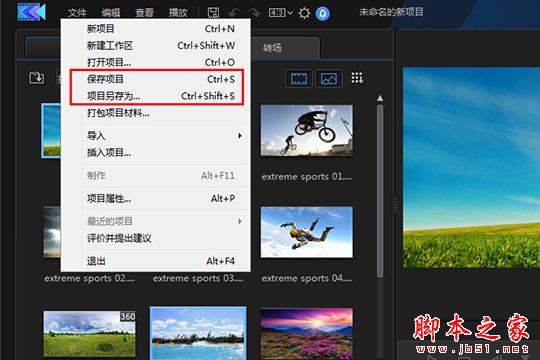Choose 插入项目... menu entry
Image resolution: width=540 pixels, height=360 pixels.
click(x=156, y=153)
